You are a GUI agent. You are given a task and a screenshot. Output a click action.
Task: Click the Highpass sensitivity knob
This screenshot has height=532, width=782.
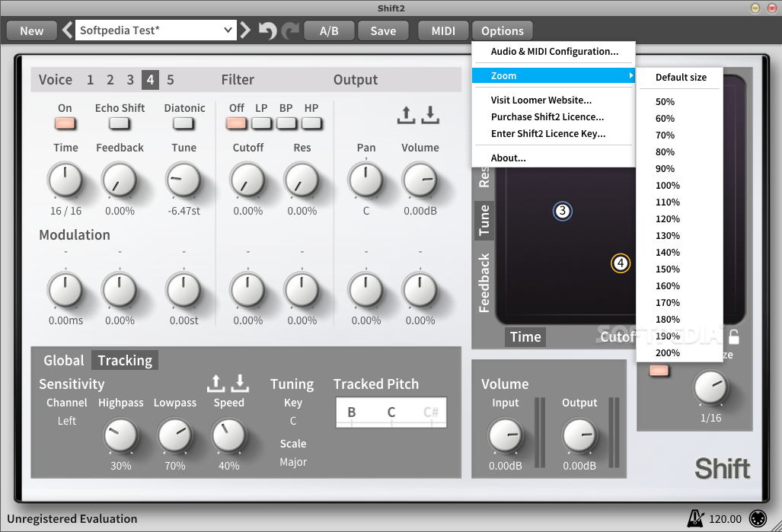121,435
